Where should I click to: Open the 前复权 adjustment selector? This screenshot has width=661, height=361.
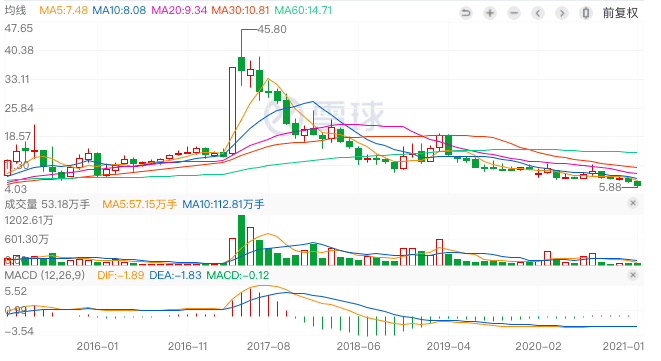click(621, 13)
